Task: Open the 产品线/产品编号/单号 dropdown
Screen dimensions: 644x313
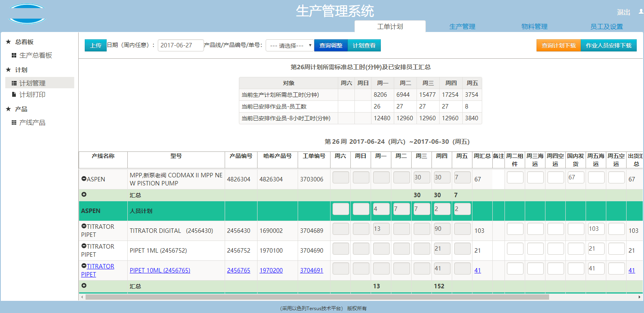Action: [x=290, y=45]
